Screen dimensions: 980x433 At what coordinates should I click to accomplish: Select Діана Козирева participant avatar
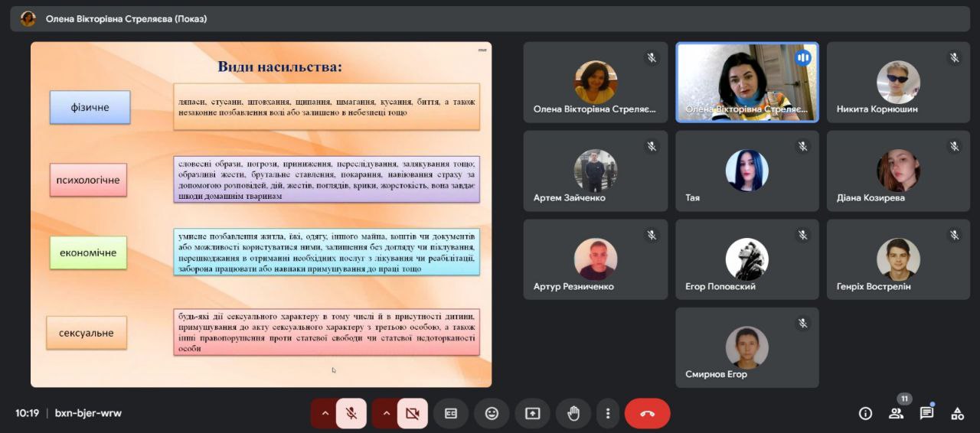pyautogui.click(x=899, y=171)
